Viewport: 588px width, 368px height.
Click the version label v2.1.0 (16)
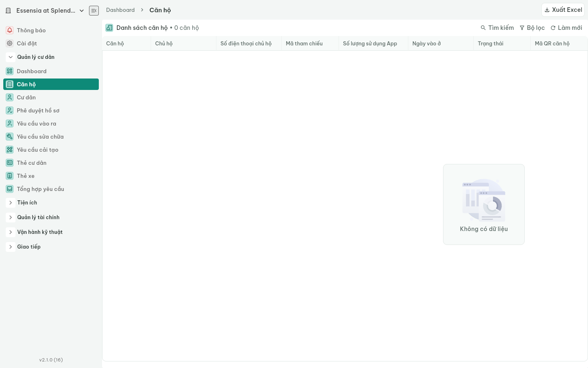coord(51,360)
